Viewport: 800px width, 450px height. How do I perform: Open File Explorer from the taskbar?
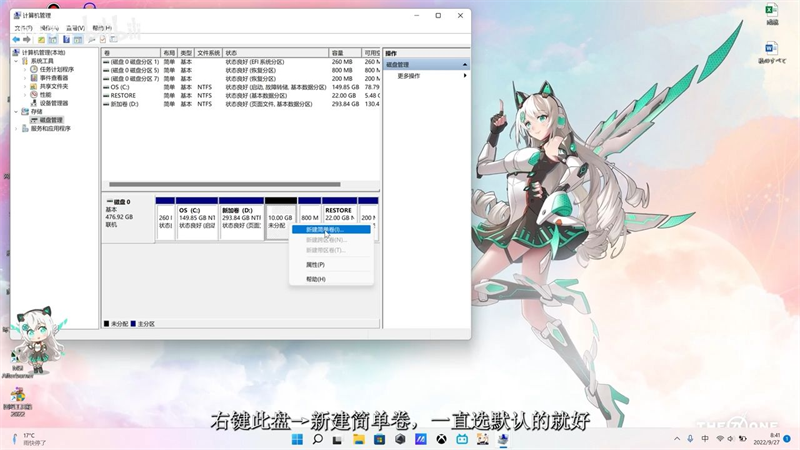pyautogui.click(x=359, y=439)
